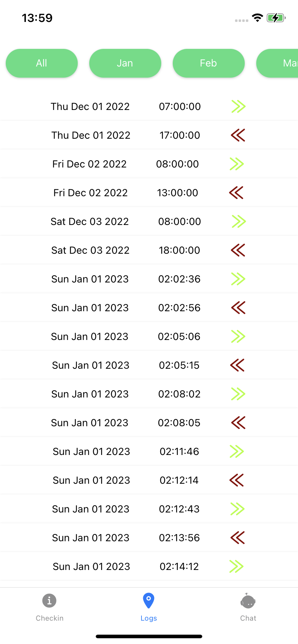The height and width of the screenshot is (644, 298).
Task: Select the Sun Jan 01 2023 02:05:06 entry
Action: 149,336
